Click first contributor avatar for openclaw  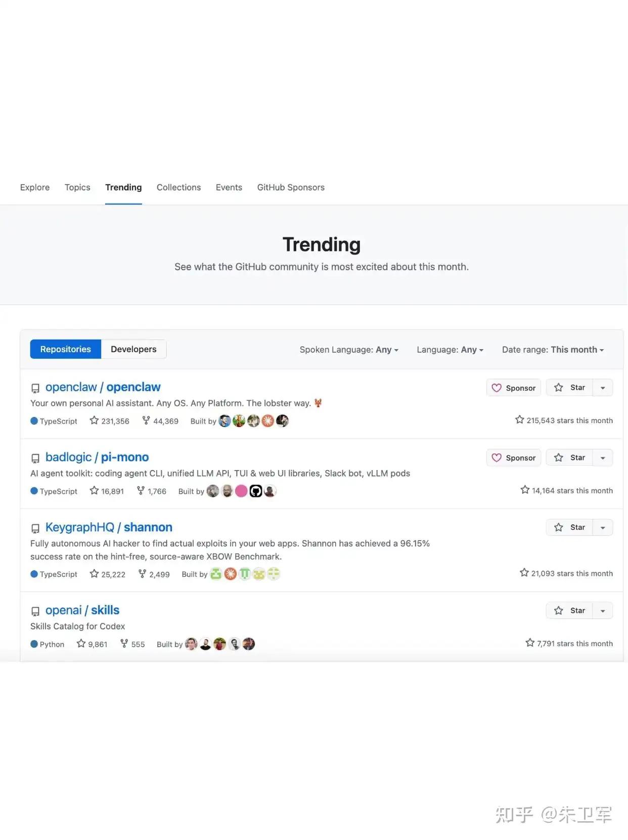tap(225, 421)
